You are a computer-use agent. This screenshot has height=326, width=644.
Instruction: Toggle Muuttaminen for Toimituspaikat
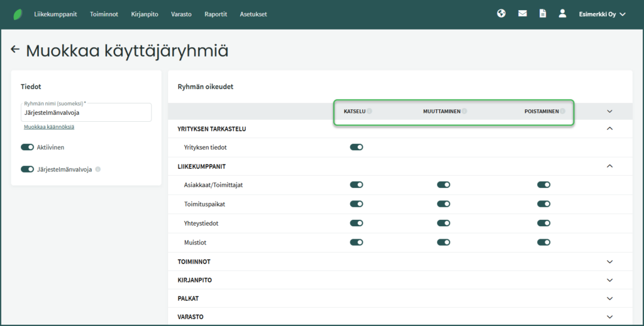(x=444, y=204)
